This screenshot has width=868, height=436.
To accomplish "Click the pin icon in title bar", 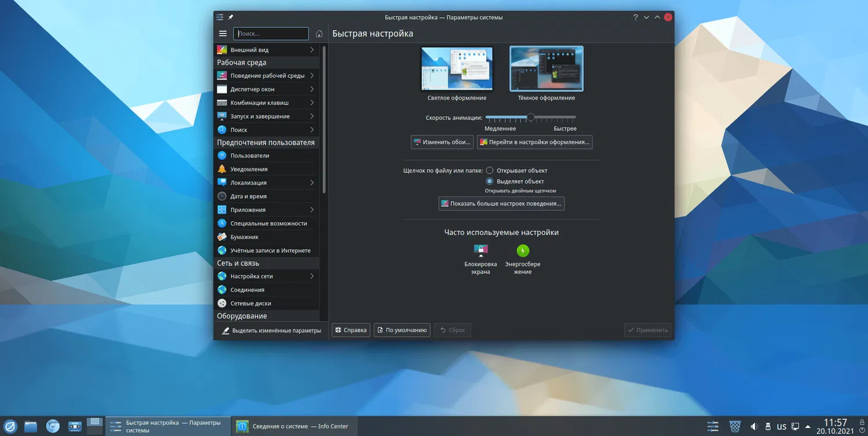I will [231, 17].
